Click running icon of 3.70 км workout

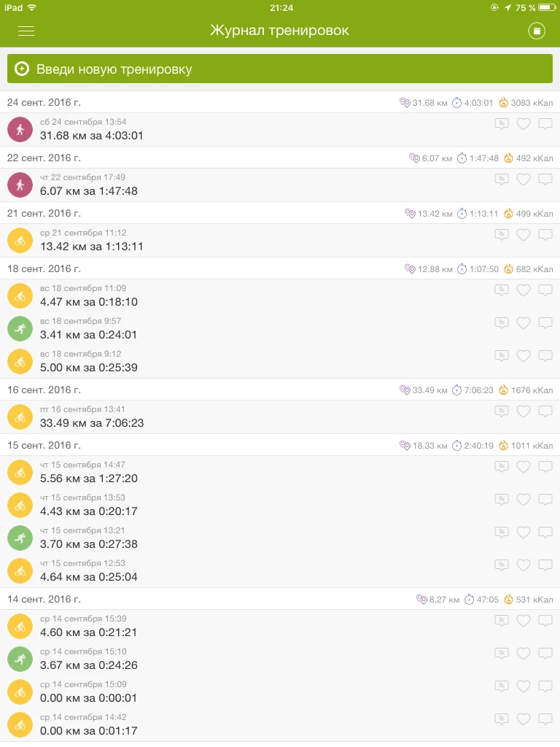click(x=20, y=538)
